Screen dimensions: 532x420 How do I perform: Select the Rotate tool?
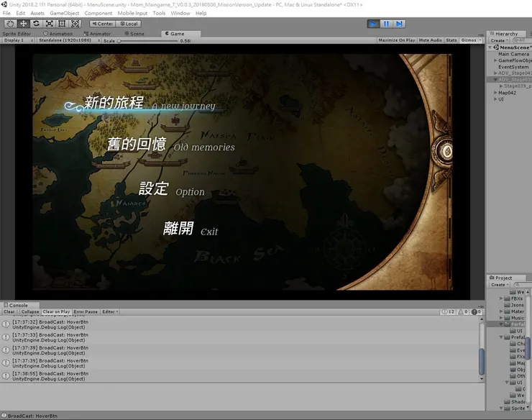36,24
